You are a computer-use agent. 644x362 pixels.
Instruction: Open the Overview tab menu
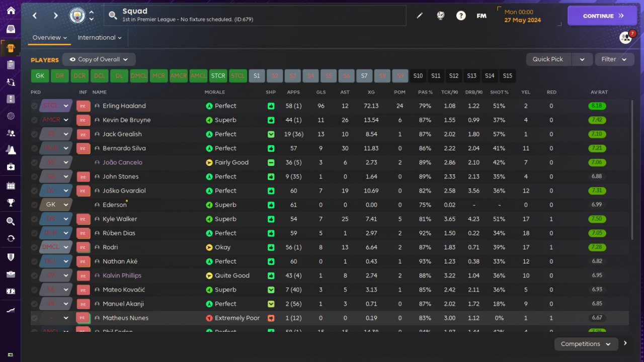(50, 38)
